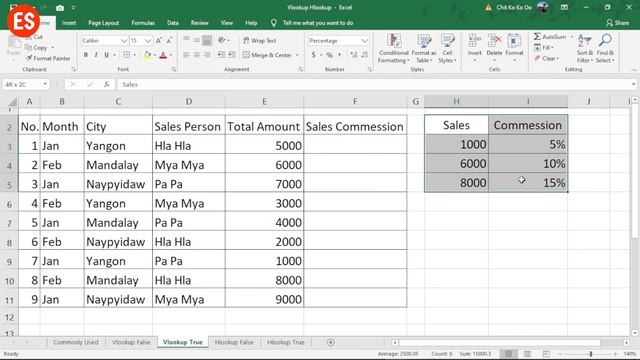Open Find & Select menu
The height and width of the screenshot is (360, 640).
(605, 49)
